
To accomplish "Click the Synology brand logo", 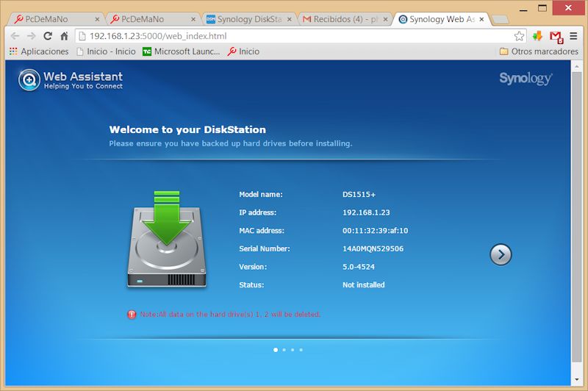I will coord(526,79).
